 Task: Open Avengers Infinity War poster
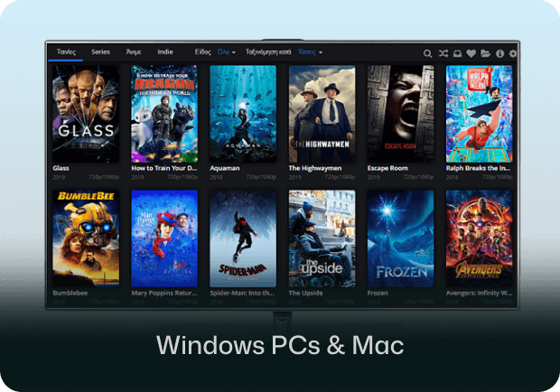[x=479, y=238]
